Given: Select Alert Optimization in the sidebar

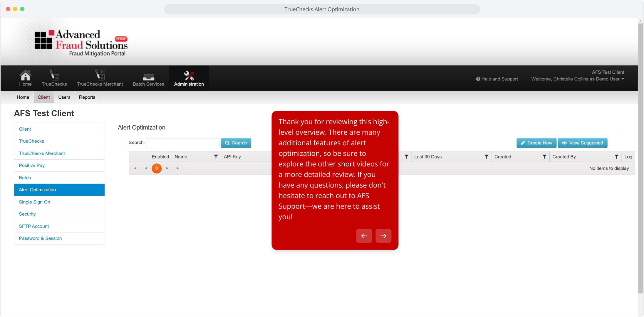Looking at the screenshot, I should click(59, 190).
